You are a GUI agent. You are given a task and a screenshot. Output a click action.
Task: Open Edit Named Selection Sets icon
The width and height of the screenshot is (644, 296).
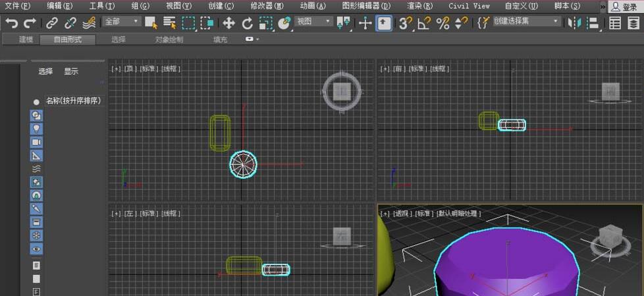click(x=484, y=22)
